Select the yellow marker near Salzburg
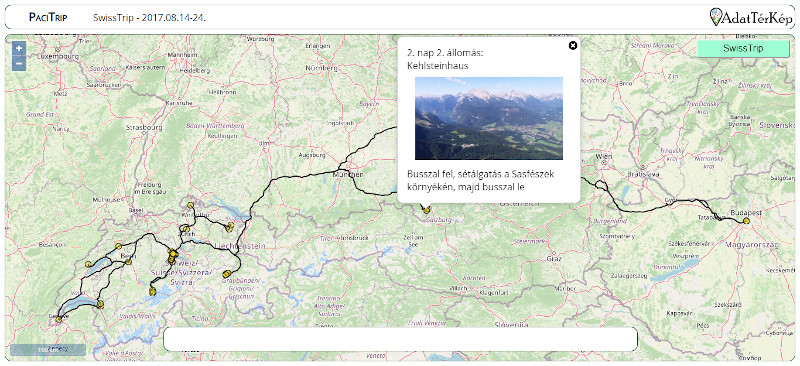Screen dimensions: 800x366 click(426, 210)
